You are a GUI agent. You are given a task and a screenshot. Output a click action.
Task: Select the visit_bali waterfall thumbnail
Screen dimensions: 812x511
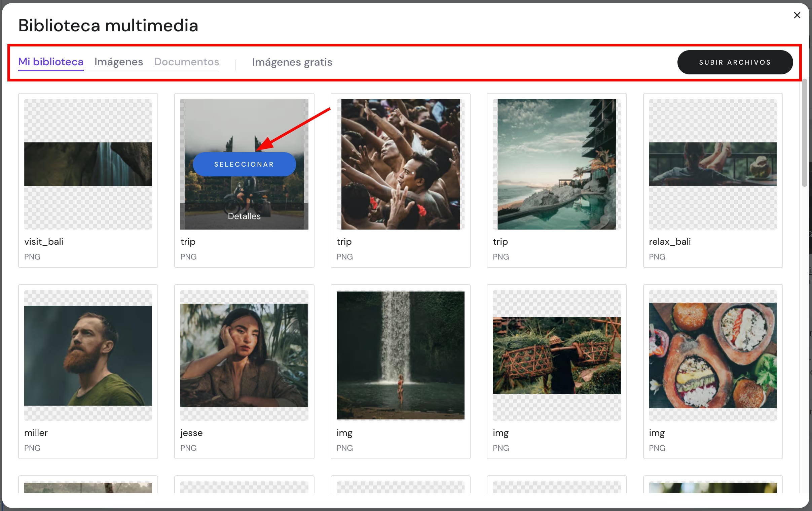pos(88,164)
